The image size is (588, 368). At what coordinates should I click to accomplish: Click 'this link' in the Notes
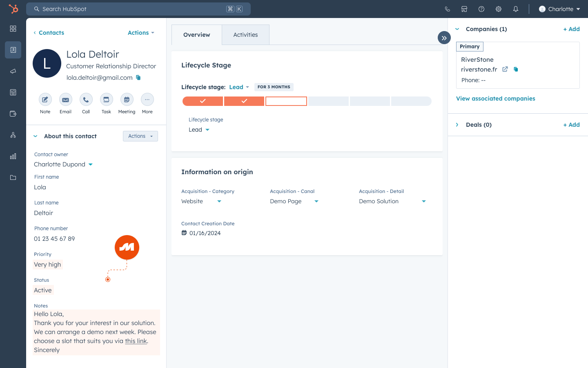click(136, 341)
